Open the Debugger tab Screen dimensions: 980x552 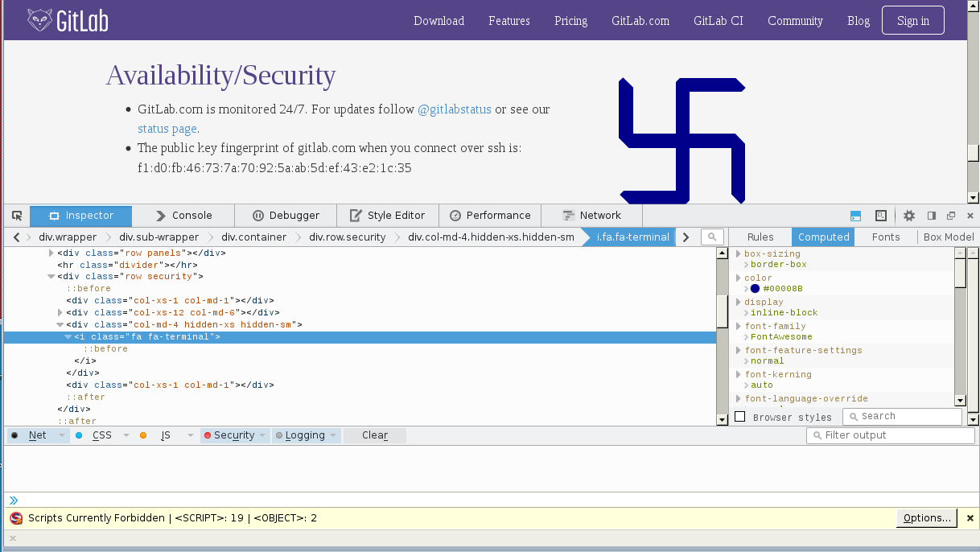tap(286, 216)
